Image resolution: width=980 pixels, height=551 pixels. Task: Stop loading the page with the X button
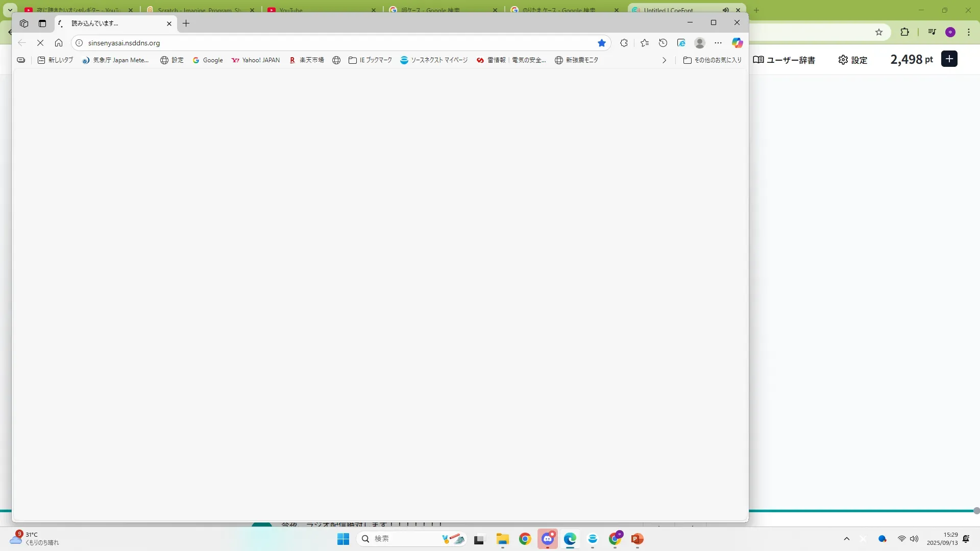40,43
